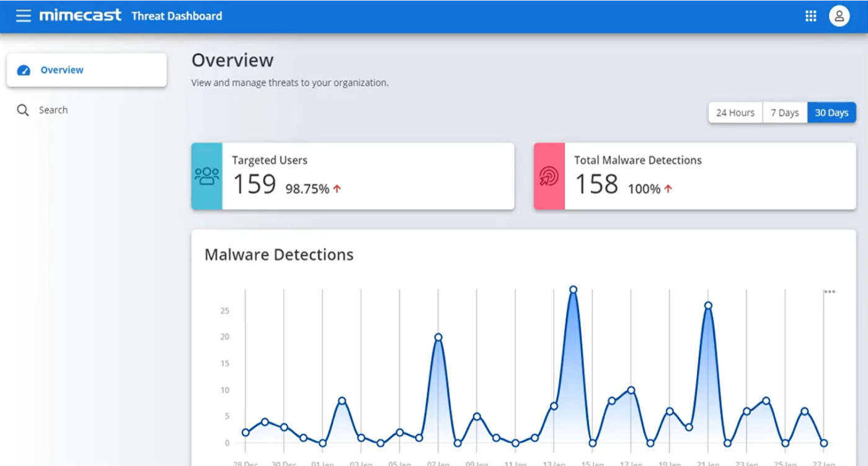This screenshot has height=466, width=868.
Task: Switch to the 7 Days time range
Action: [784, 113]
